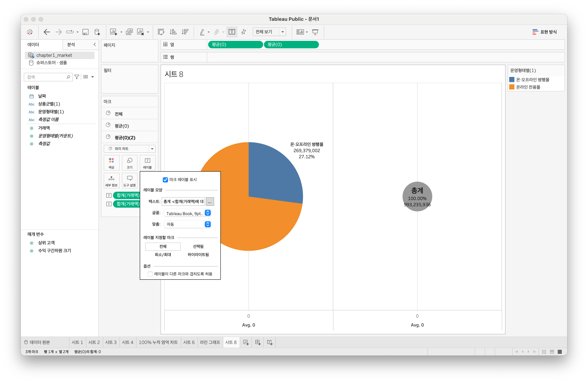Click the Color (색상) marks card button
The height and width of the screenshot is (383, 588).
112,163
